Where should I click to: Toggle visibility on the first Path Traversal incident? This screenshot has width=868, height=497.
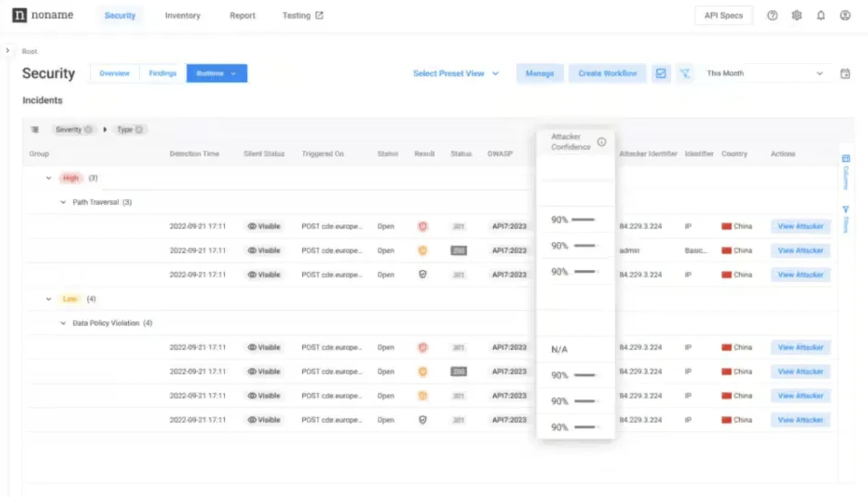tap(264, 226)
